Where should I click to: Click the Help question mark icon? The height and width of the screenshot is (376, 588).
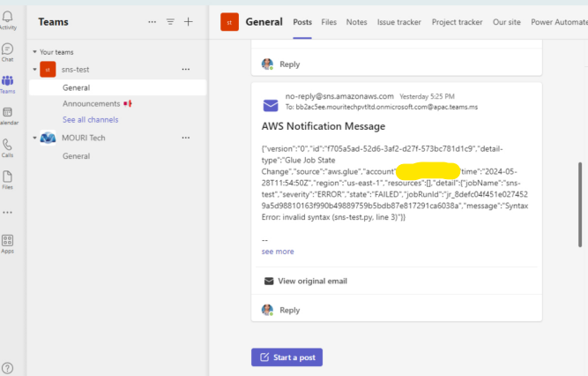point(8,367)
